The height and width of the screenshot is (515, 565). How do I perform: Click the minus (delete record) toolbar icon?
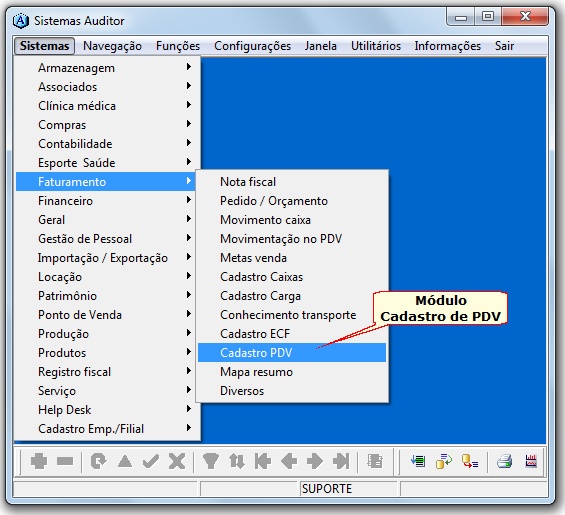65,461
